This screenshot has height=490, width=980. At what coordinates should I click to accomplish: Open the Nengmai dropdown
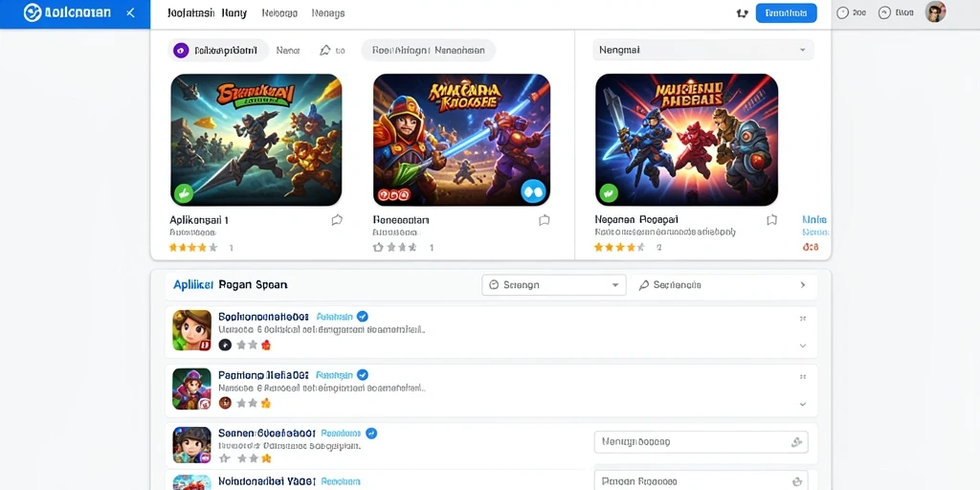click(x=703, y=50)
